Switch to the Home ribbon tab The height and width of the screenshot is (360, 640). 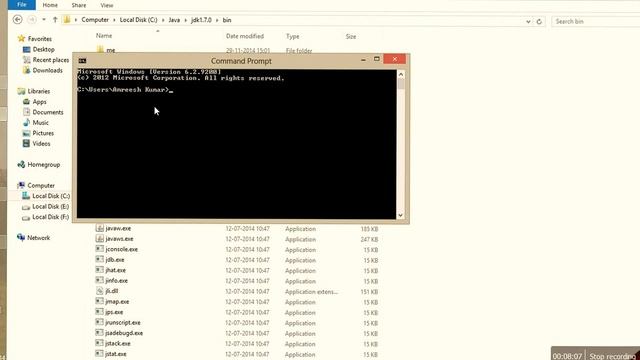pyautogui.click(x=50, y=5)
